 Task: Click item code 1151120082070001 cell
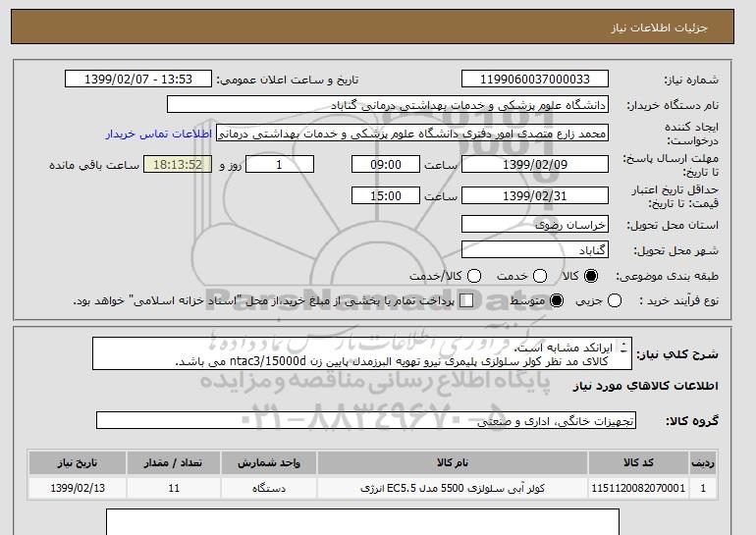pos(638,488)
